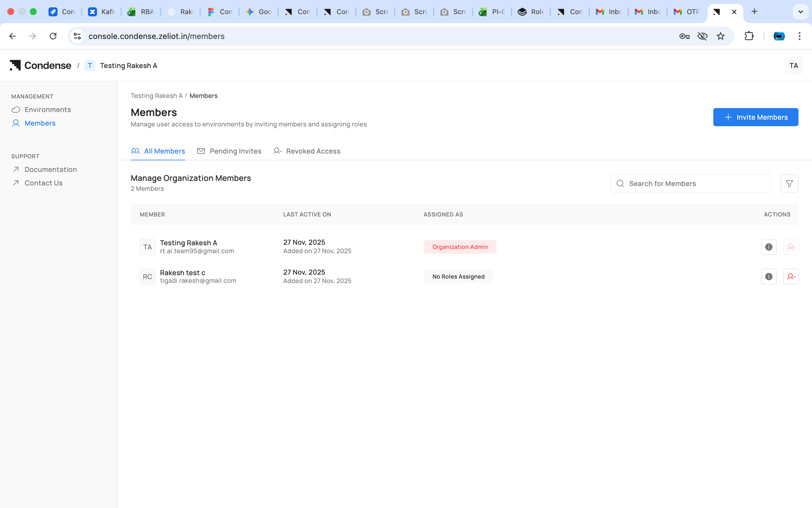
Task: Click the password key icon in address bar
Action: (x=684, y=36)
